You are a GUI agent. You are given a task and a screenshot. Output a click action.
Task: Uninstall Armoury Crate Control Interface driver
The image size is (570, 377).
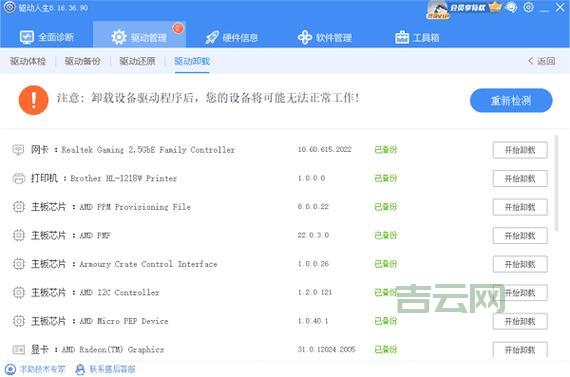[x=520, y=264]
